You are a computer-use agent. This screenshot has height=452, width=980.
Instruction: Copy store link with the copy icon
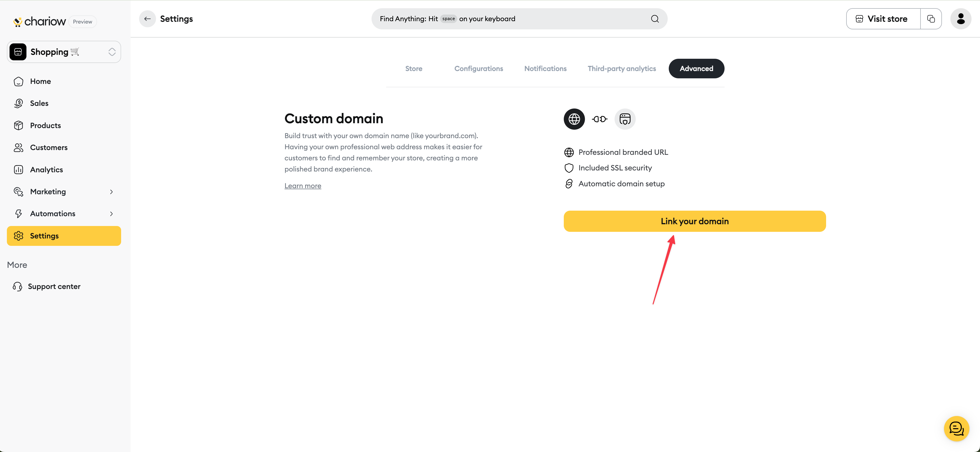tap(931, 19)
